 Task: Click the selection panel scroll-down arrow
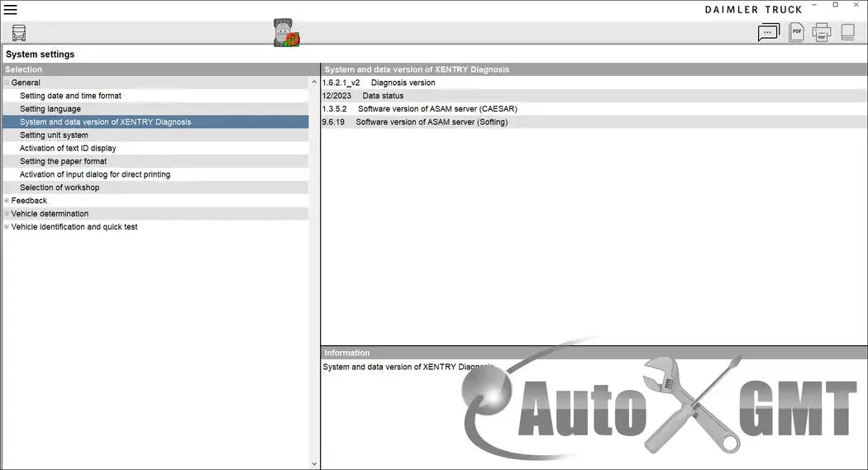(x=314, y=464)
